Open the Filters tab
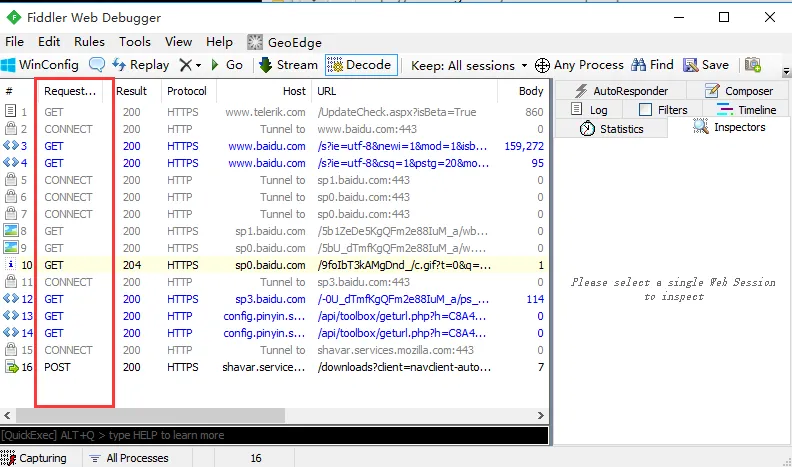This screenshot has height=467, width=792. pyautogui.click(x=663, y=110)
